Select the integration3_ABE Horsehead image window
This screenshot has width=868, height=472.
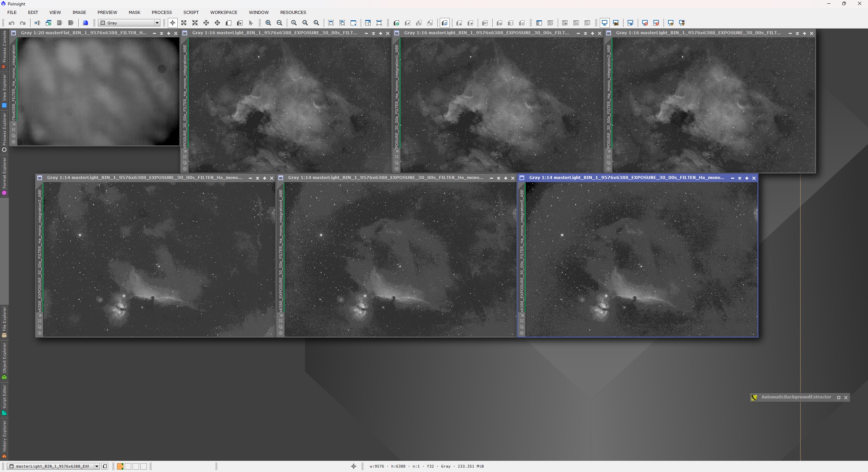[x=159, y=259]
